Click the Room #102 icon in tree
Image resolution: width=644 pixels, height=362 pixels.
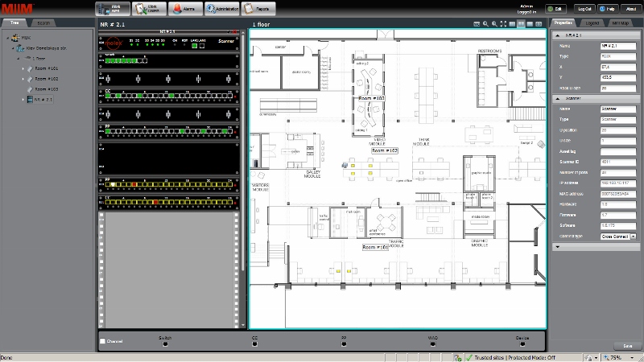(30, 79)
